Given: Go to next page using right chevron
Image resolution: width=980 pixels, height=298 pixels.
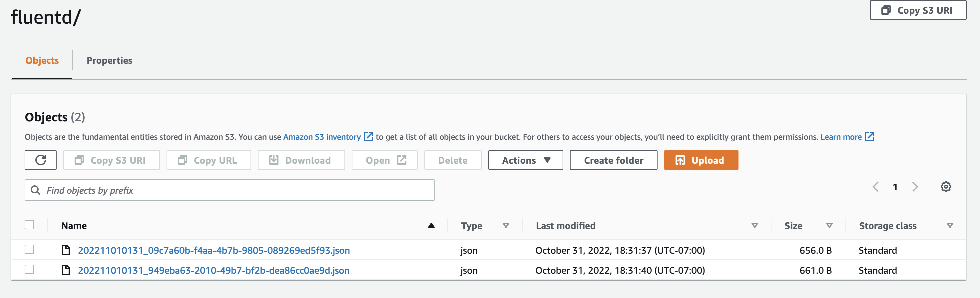Looking at the screenshot, I should click(915, 187).
